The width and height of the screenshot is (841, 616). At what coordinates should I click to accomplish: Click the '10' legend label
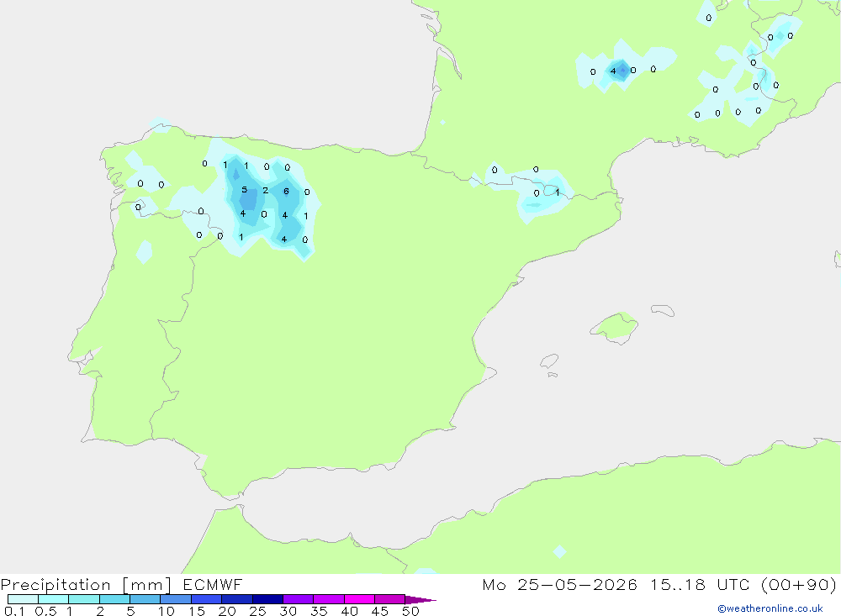(167, 611)
